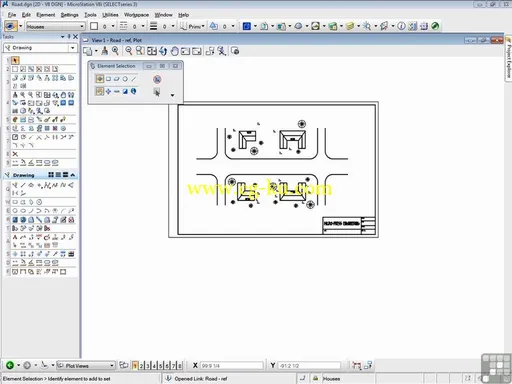Select Invert selection mode in Element Selection
Image resolution: width=512 pixels, height=384 pixels.
(x=125, y=91)
